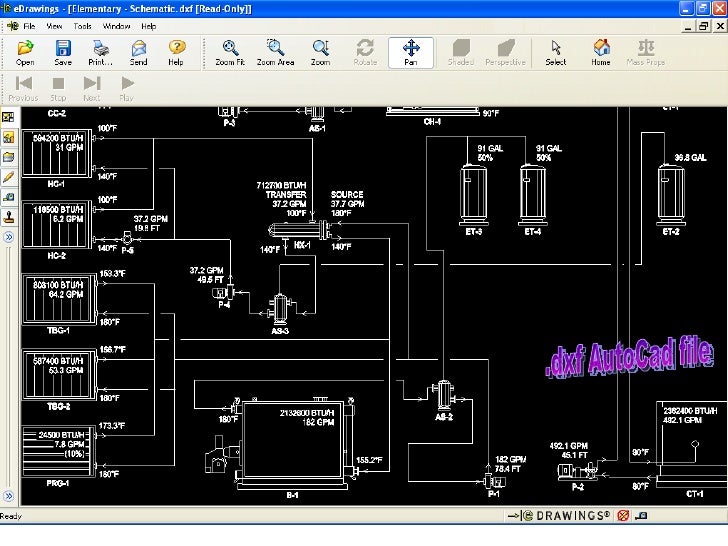Image resolution: width=728 pixels, height=546 pixels.
Task: Click the HC-1 coil label
Action: [56, 184]
